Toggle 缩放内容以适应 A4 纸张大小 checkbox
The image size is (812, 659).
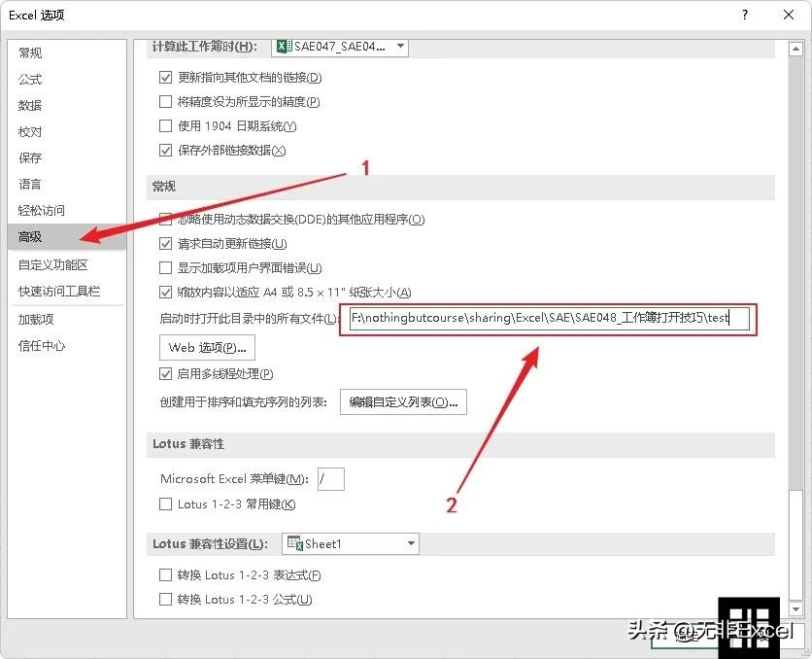pyautogui.click(x=165, y=293)
